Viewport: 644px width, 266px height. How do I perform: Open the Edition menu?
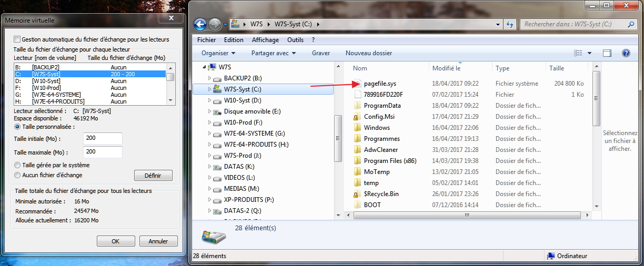click(234, 40)
